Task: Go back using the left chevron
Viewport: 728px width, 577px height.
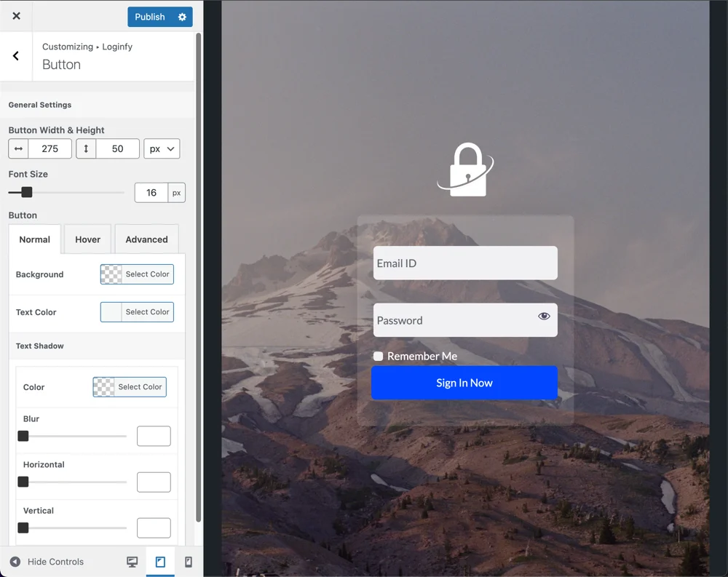Action: pos(16,56)
